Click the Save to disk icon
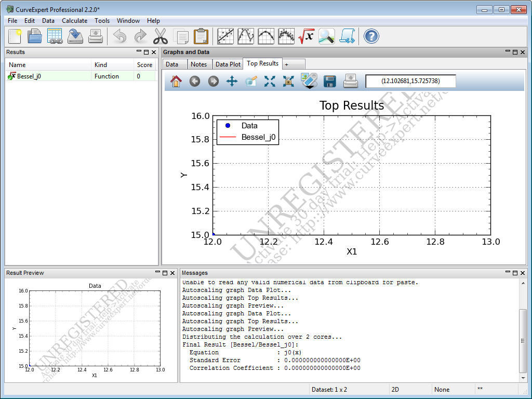 click(x=75, y=36)
